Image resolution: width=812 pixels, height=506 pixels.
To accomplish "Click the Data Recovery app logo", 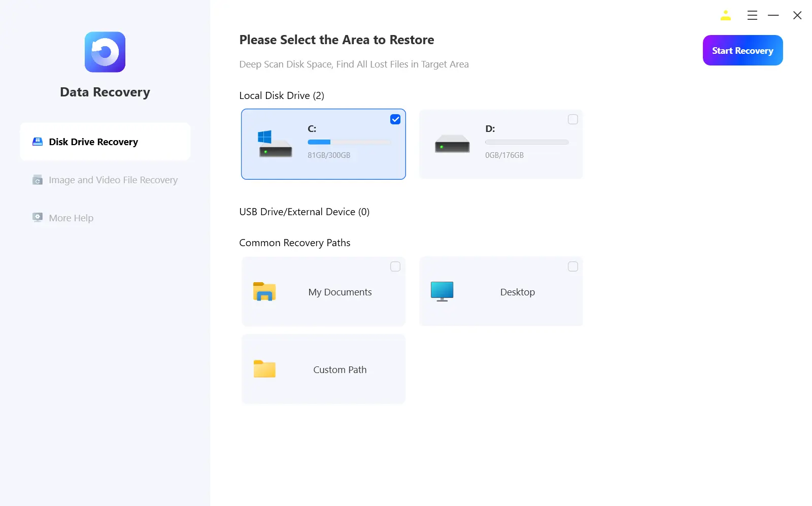I will point(105,52).
